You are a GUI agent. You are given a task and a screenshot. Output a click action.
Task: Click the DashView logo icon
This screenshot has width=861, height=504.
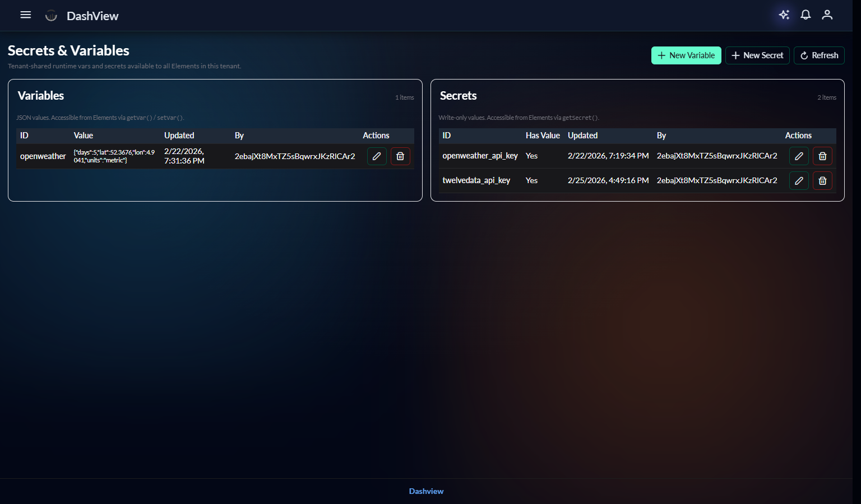51,16
